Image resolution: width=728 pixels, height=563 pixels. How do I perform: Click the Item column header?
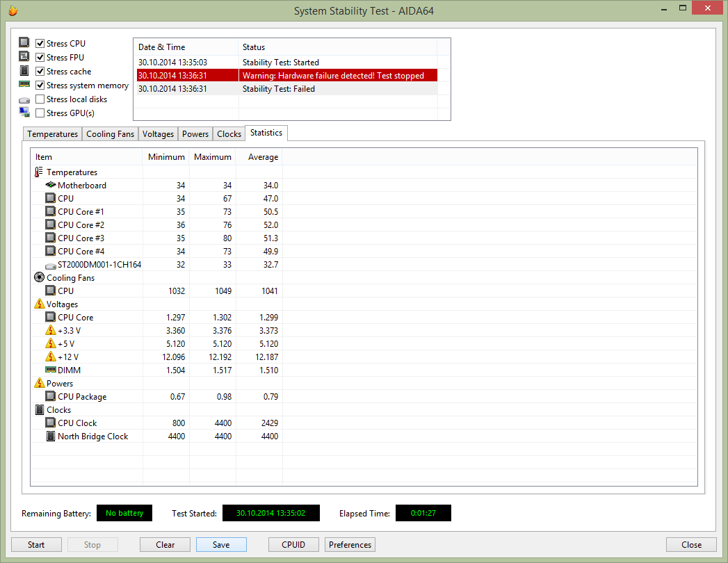pos(86,157)
